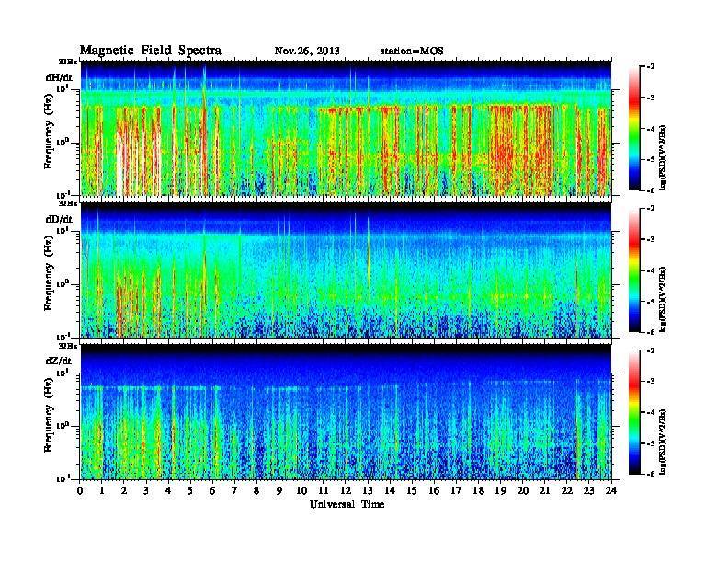Click the -3 tick on dZ/dt colorbar
Screen dimensions: 728x563
pyautogui.click(x=651, y=382)
